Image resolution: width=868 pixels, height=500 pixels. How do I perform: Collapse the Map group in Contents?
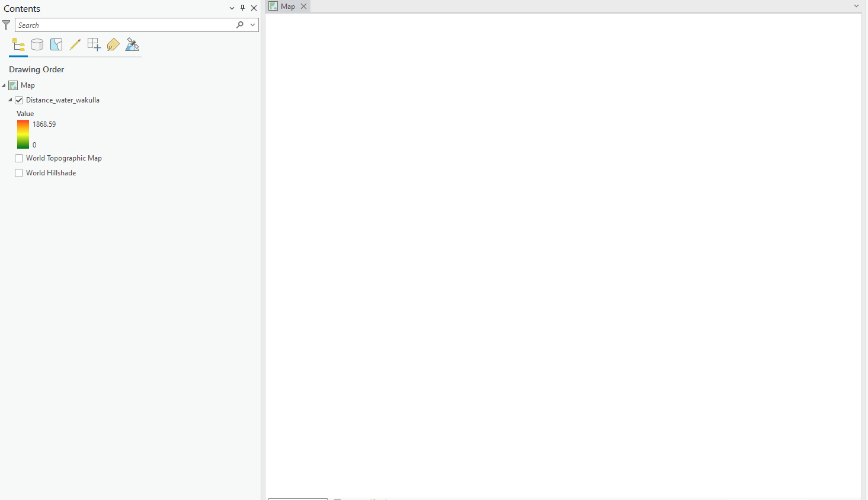click(4, 85)
